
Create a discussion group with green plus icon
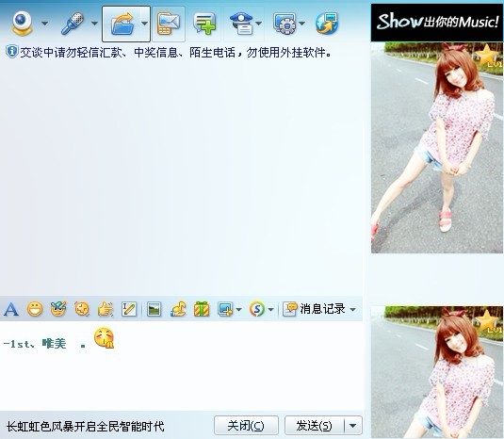pyautogui.click(x=204, y=24)
